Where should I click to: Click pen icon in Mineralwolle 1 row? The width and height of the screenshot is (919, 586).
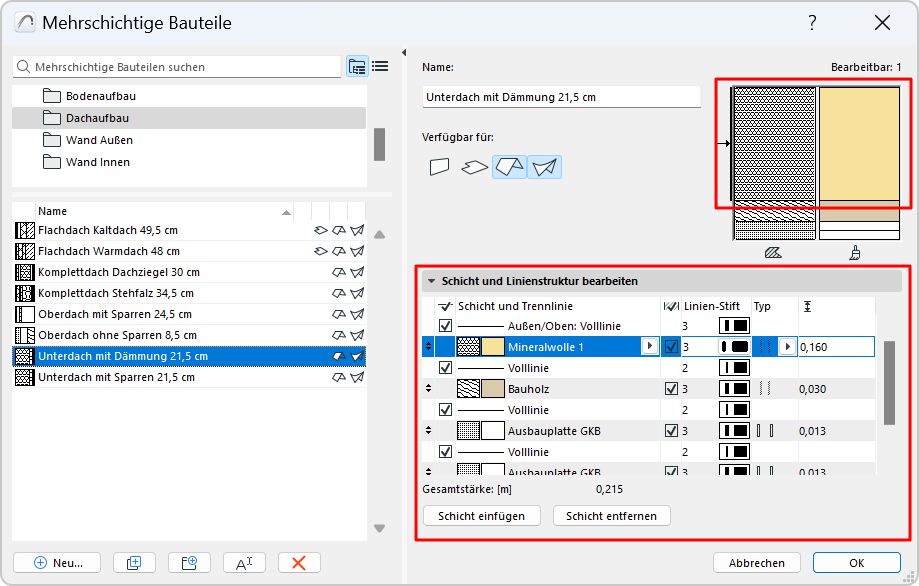734,347
